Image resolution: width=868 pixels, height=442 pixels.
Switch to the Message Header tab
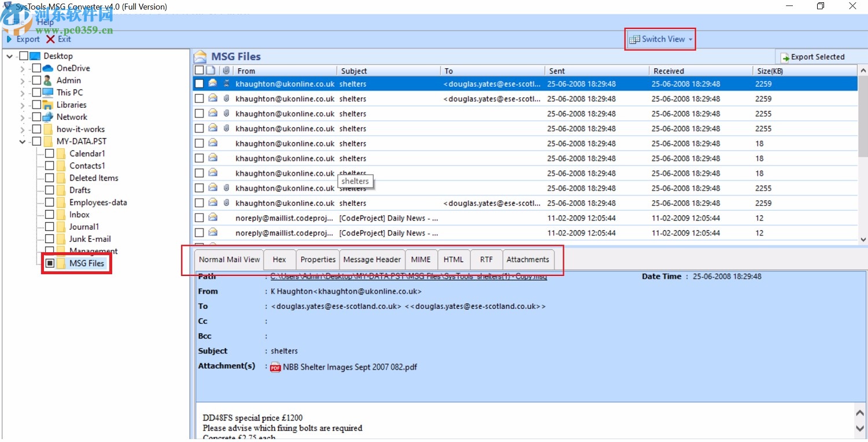coord(372,259)
